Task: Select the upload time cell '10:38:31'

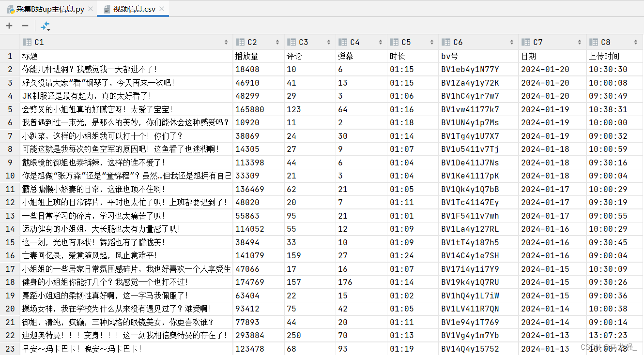Action: pos(615,109)
